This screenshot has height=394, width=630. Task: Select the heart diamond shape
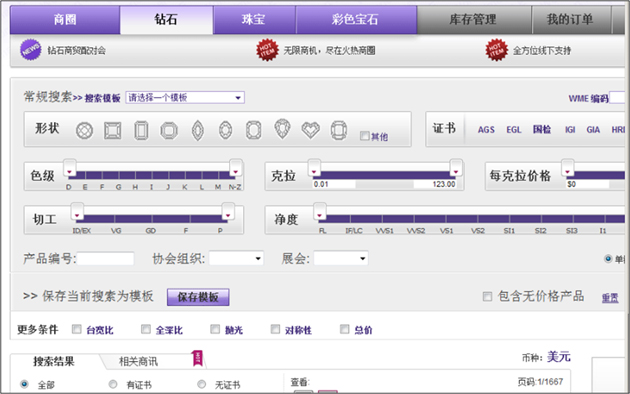coord(311,130)
